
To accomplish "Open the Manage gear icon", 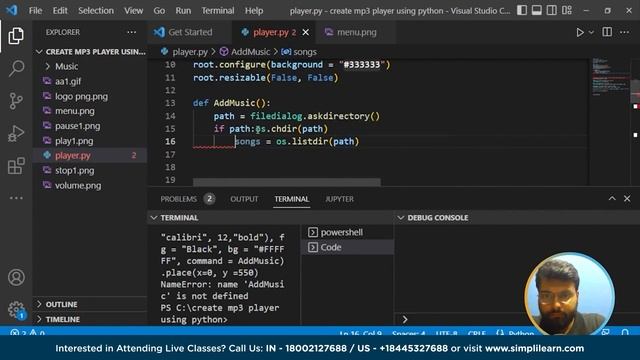I will pos(16,310).
